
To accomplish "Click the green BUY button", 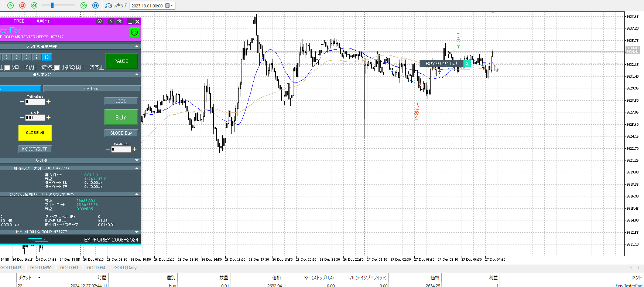I will pyautogui.click(x=121, y=117).
